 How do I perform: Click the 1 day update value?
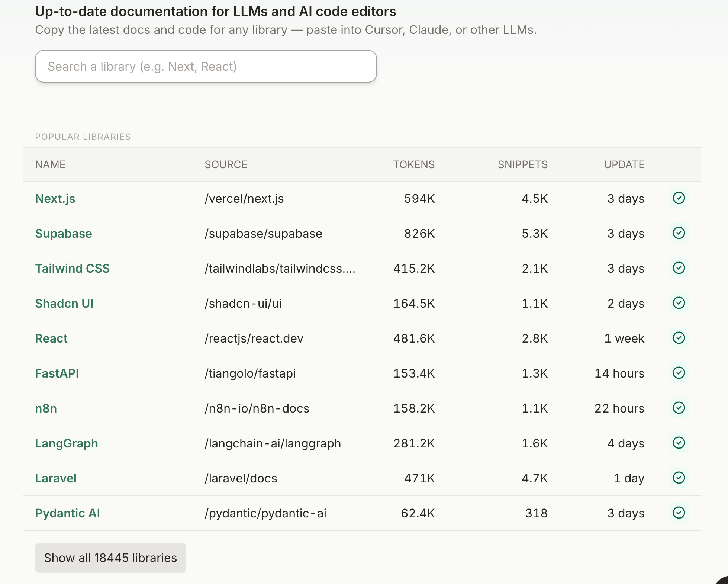[629, 478]
